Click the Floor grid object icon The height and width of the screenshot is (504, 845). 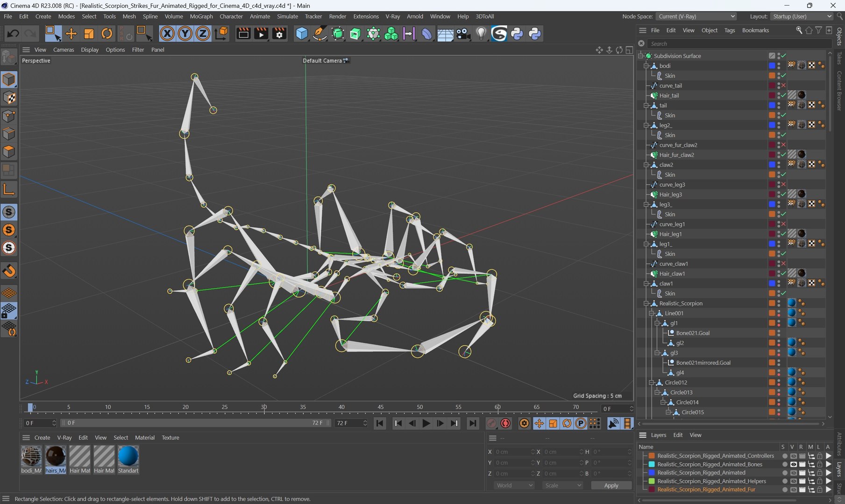(x=445, y=35)
